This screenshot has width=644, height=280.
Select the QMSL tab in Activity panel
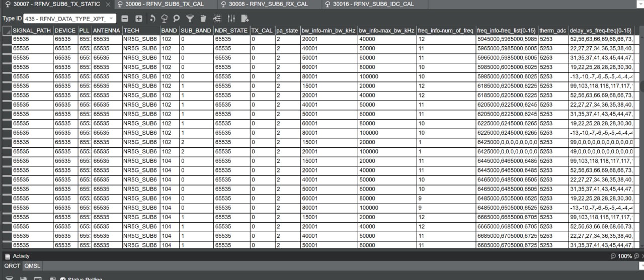point(32,266)
